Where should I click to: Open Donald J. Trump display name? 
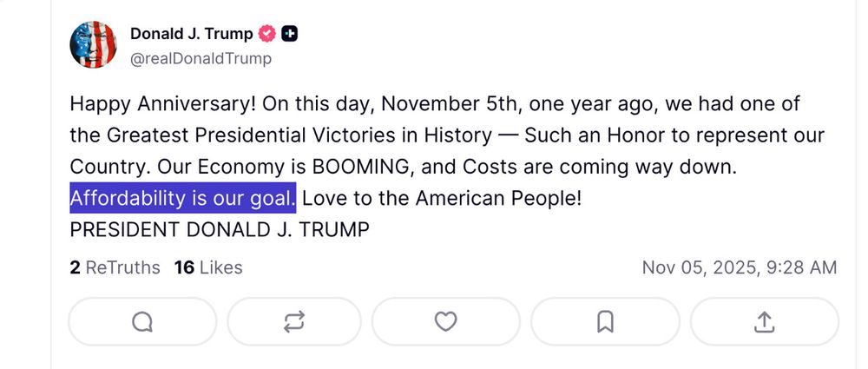pyautogui.click(x=192, y=34)
